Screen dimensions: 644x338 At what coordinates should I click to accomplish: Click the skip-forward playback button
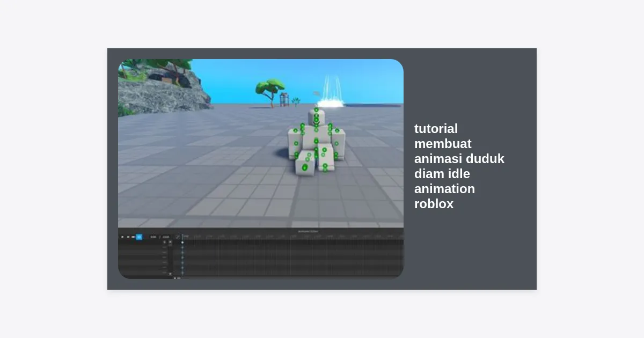(128, 237)
